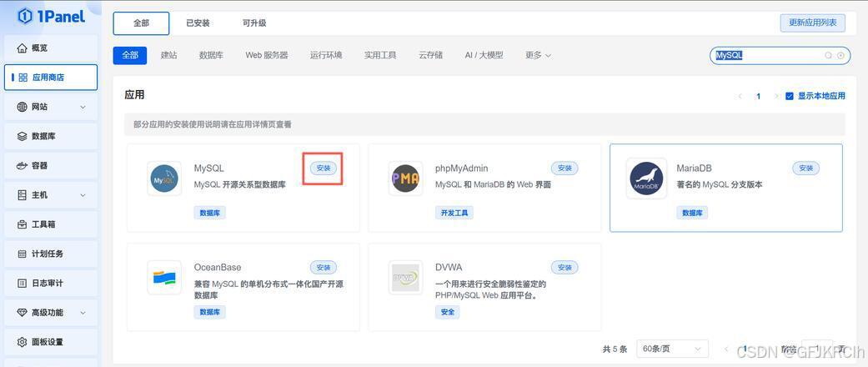Click the 数据库 tag under OceanBase
Image resolution: width=868 pixels, height=367 pixels.
coord(210,312)
